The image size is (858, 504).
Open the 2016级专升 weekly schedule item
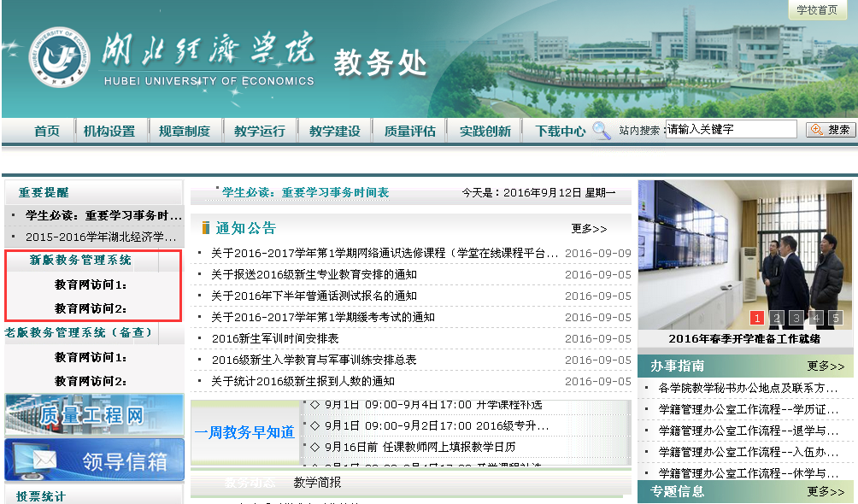click(436, 425)
